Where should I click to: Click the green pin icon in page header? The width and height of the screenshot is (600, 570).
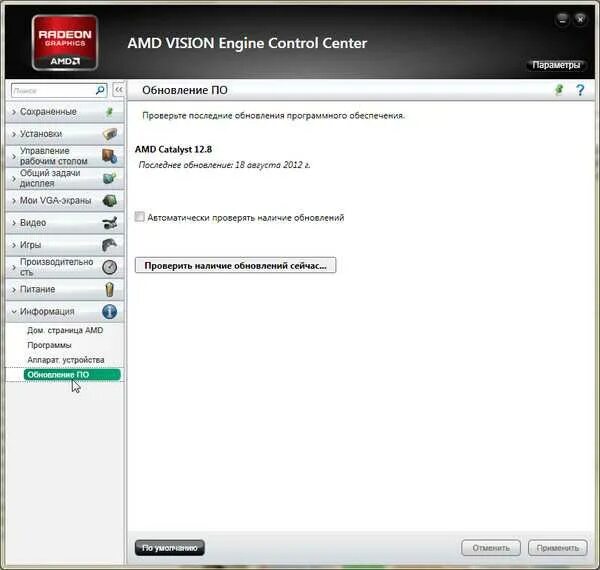(559, 90)
